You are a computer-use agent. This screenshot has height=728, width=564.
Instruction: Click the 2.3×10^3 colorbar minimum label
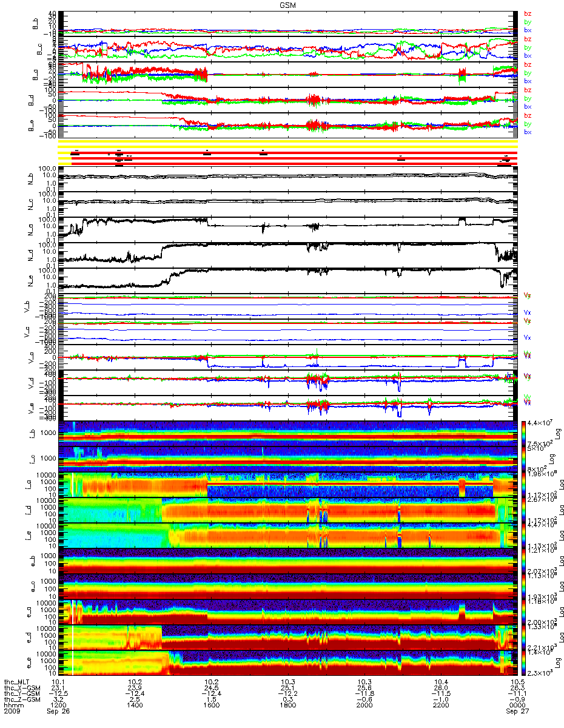point(539,673)
